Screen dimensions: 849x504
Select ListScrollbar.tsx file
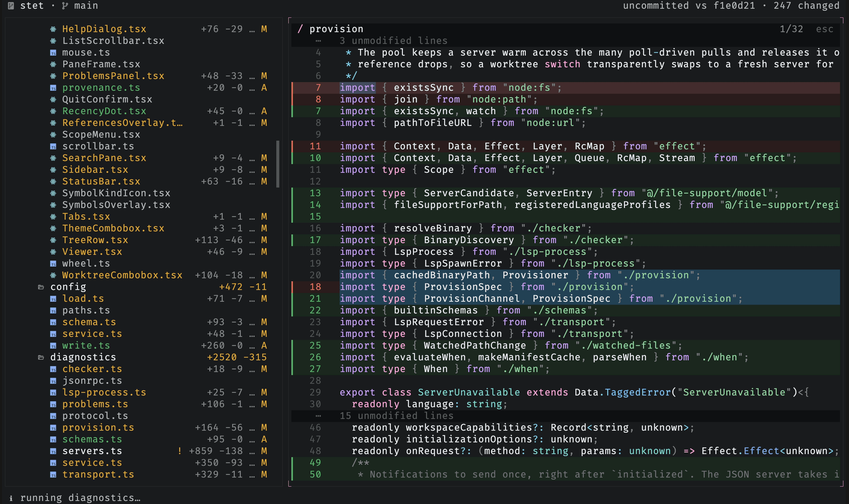point(113,41)
